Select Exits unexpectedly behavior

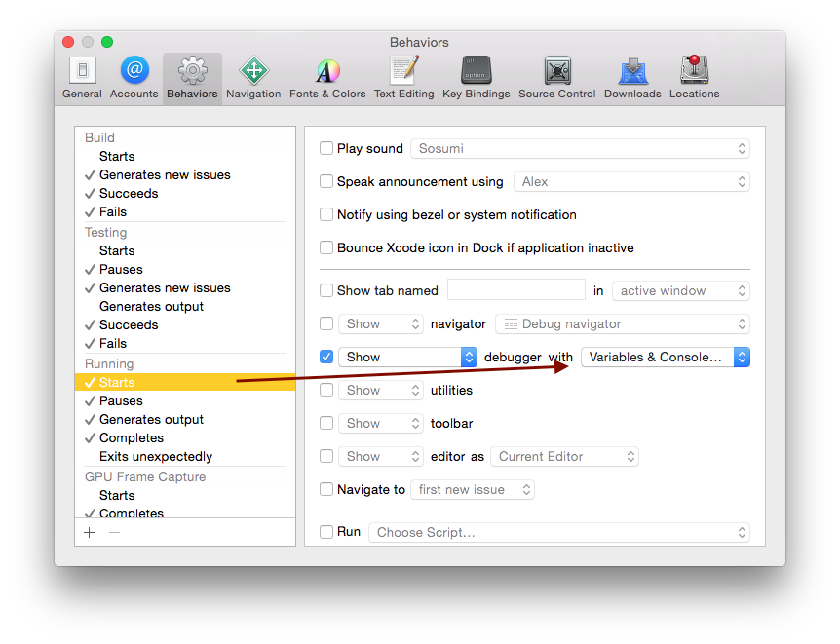point(185,457)
